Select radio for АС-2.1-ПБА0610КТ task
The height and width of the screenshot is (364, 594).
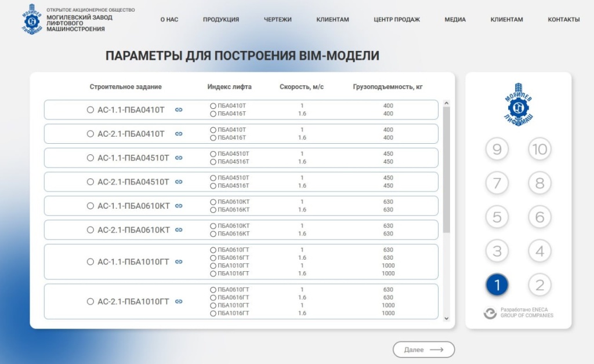pos(90,230)
